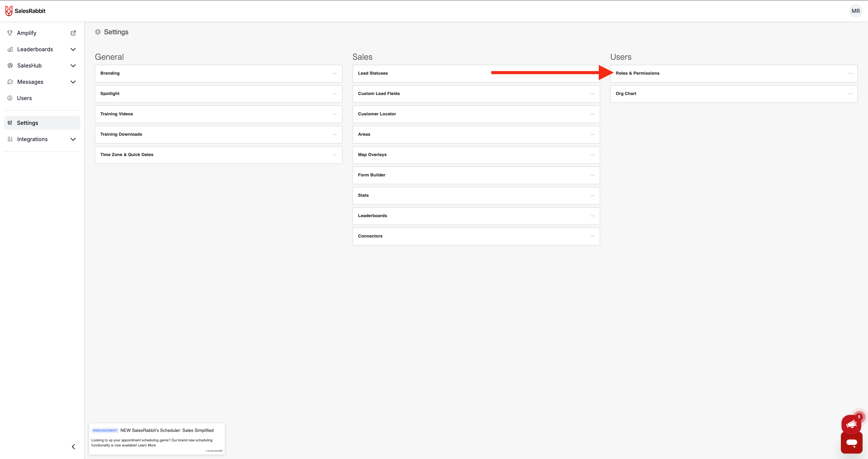Open the MR user avatar menu
Viewport: 868px width, 459px height.
point(855,11)
